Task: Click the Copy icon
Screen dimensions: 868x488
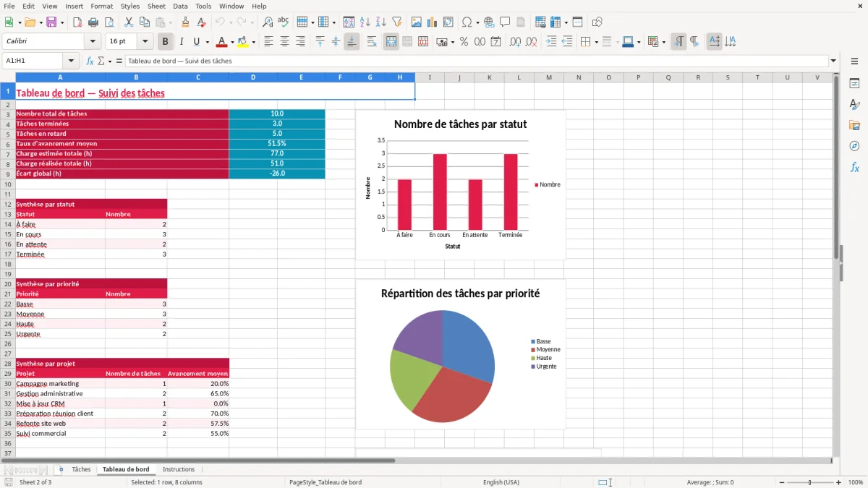Action: [x=145, y=22]
